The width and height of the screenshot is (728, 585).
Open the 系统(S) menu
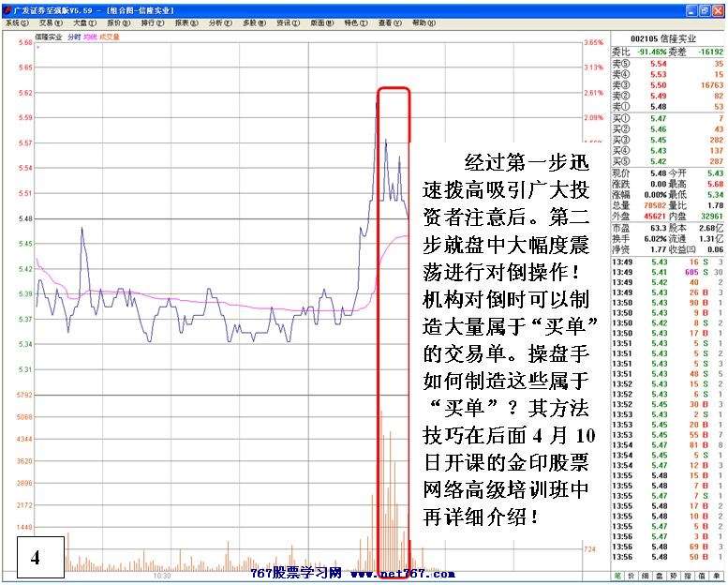point(17,22)
